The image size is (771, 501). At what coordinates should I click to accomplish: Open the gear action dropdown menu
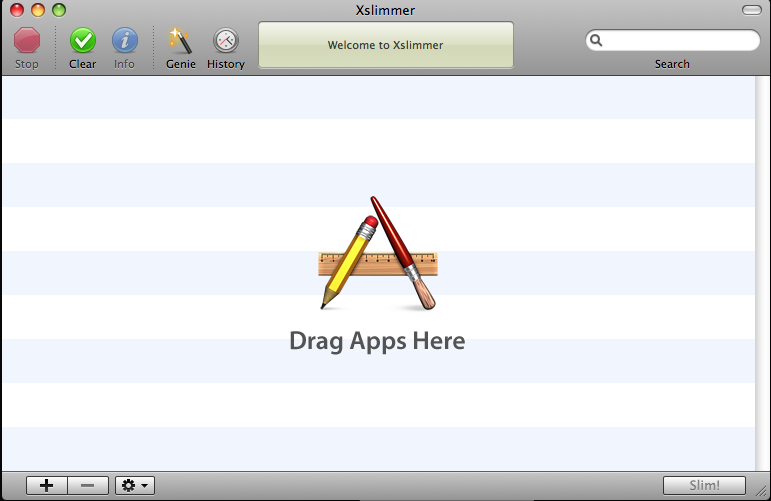coord(135,485)
